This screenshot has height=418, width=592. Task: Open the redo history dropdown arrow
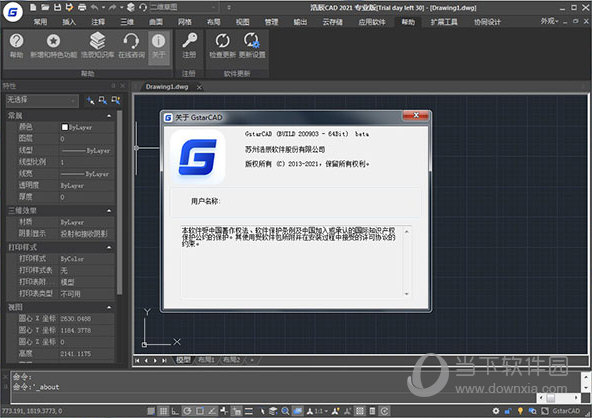point(121,7)
